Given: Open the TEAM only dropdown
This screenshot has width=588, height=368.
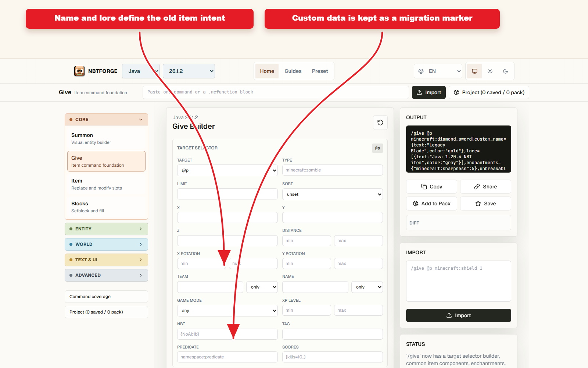Looking at the screenshot, I should pos(262,287).
